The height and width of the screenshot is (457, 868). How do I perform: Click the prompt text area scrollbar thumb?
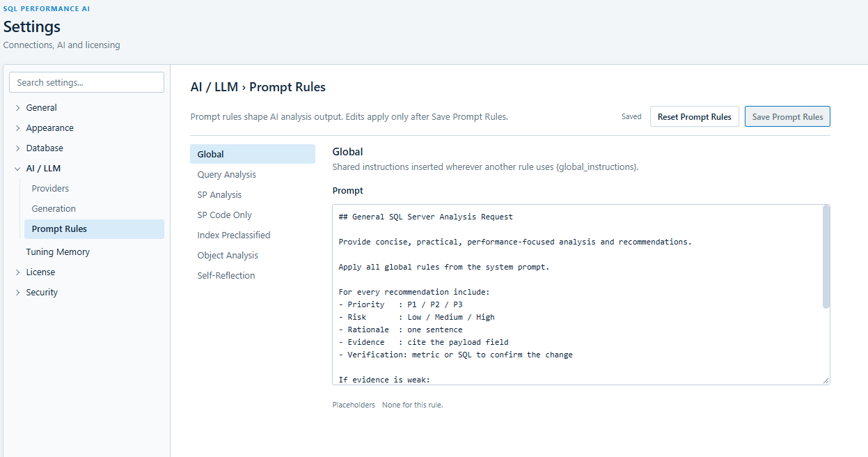point(826,257)
